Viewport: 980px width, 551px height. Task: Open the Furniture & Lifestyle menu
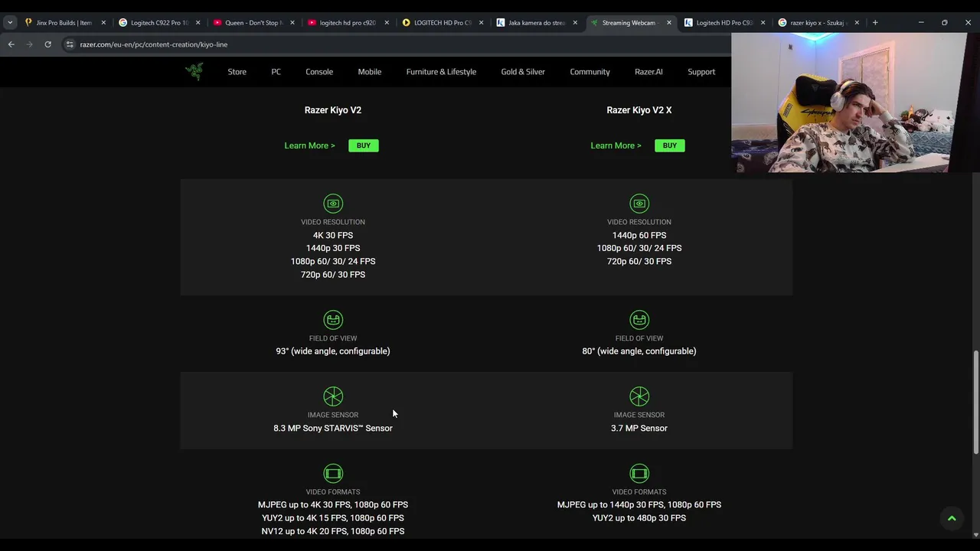click(x=441, y=72)
